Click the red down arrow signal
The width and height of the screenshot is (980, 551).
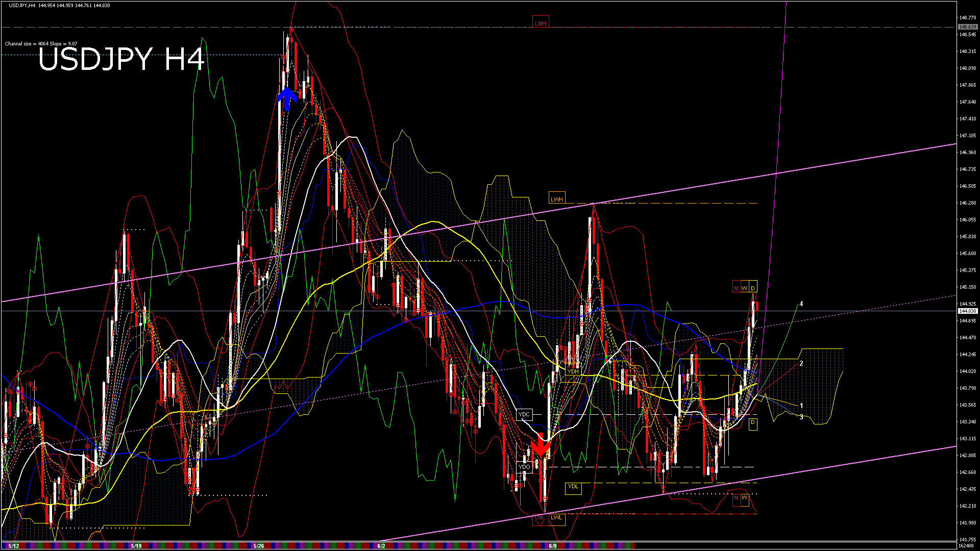pos(541,446)
